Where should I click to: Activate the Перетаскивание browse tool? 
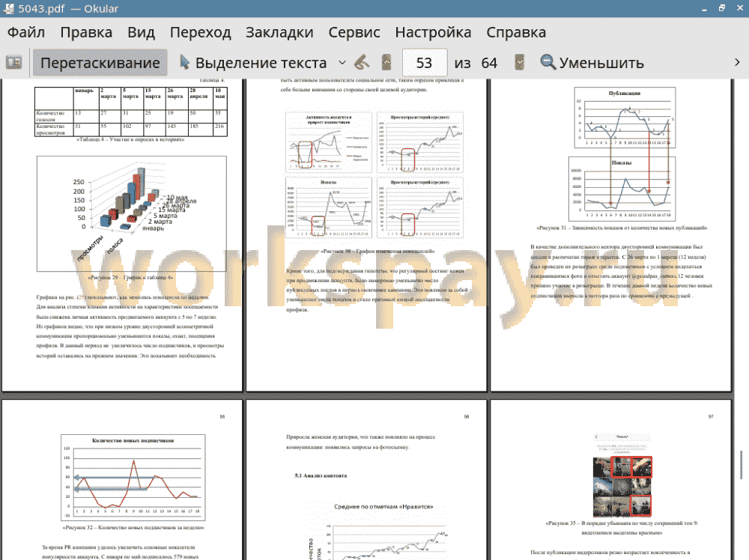point(100,63)
